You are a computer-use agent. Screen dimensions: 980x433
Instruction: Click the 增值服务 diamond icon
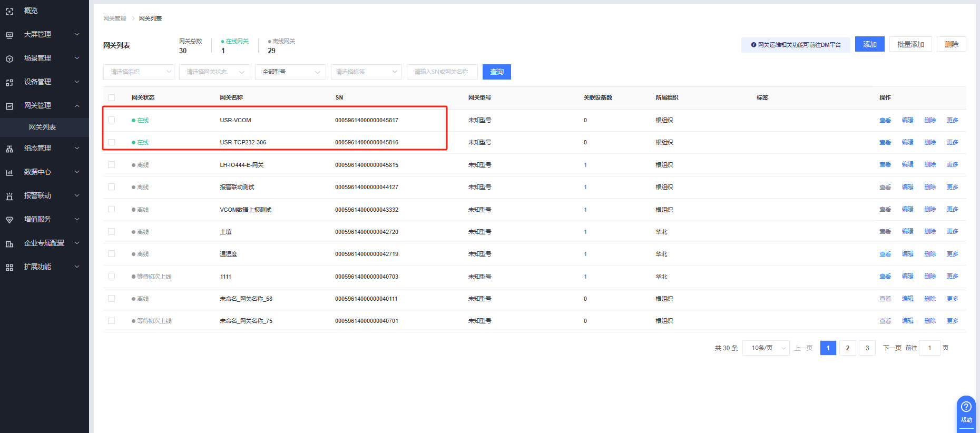click(9, 220)
